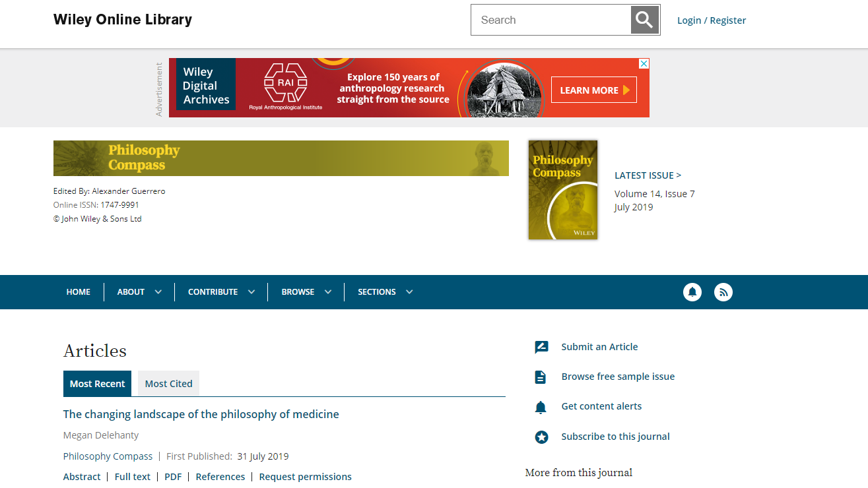
Task: Click the Login / Register link
Action: [x=712, y=20]
